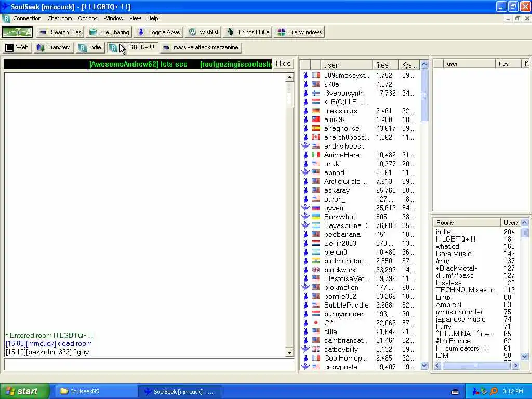Tile Windows toolbar button

pos(300,32)
